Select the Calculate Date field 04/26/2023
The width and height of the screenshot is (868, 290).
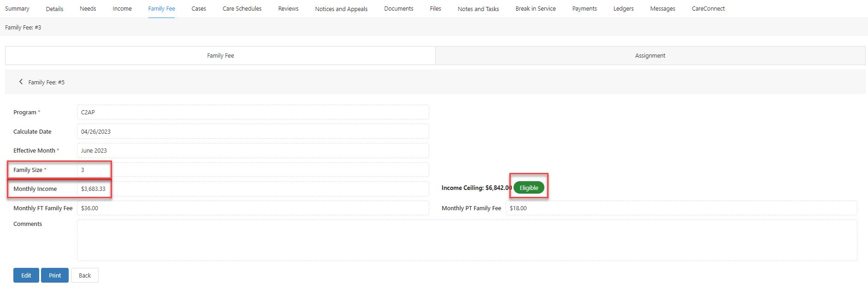[253, 131]
